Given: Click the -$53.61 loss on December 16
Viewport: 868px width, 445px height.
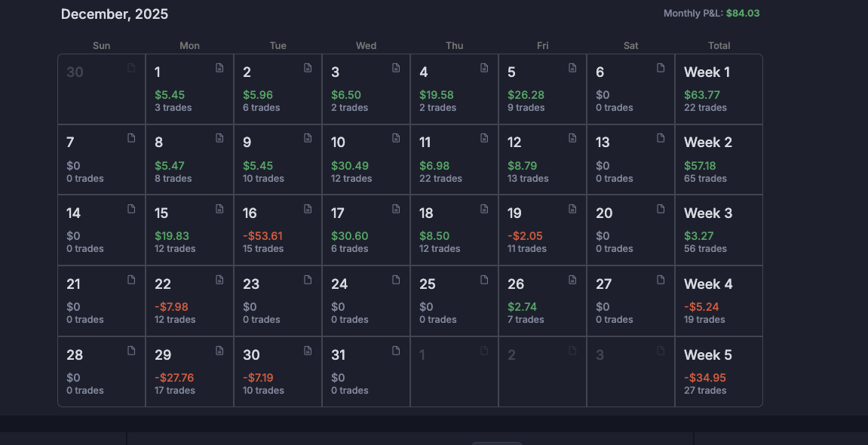Looking at the screenshot, I should [x=262, y=236].
